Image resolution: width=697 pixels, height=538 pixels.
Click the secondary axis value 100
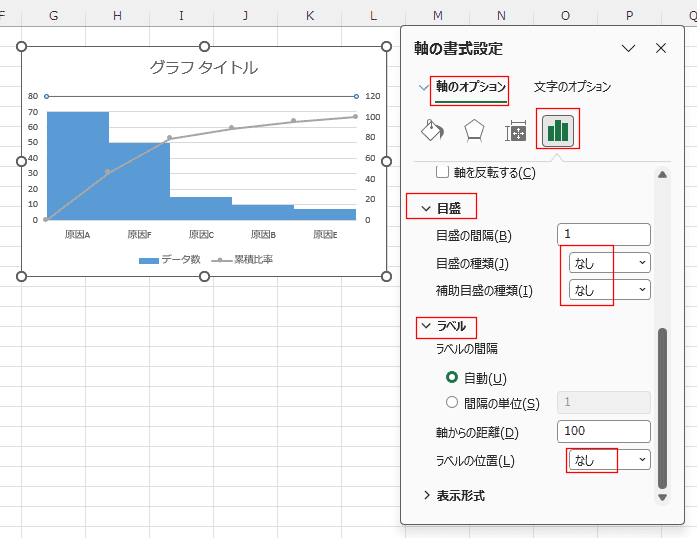[373, 117]
